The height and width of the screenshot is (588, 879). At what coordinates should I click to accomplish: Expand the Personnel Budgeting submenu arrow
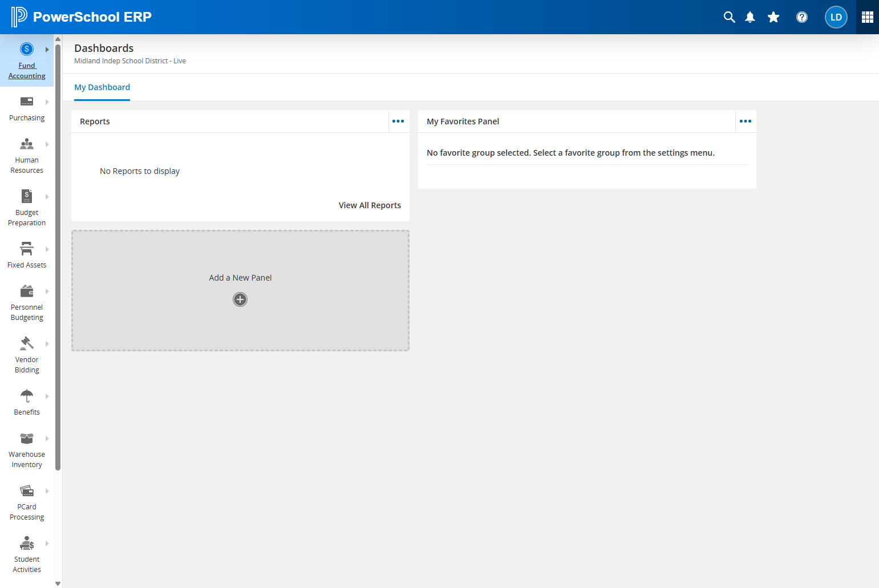47,291
